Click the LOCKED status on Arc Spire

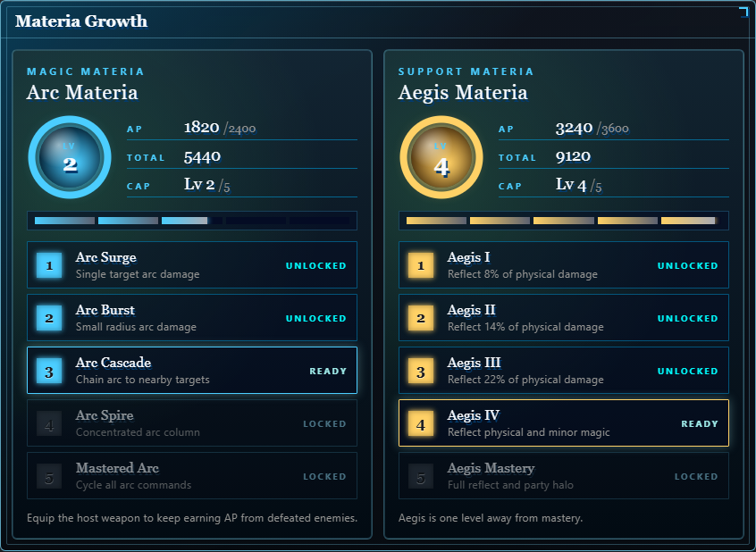point(324,423)
